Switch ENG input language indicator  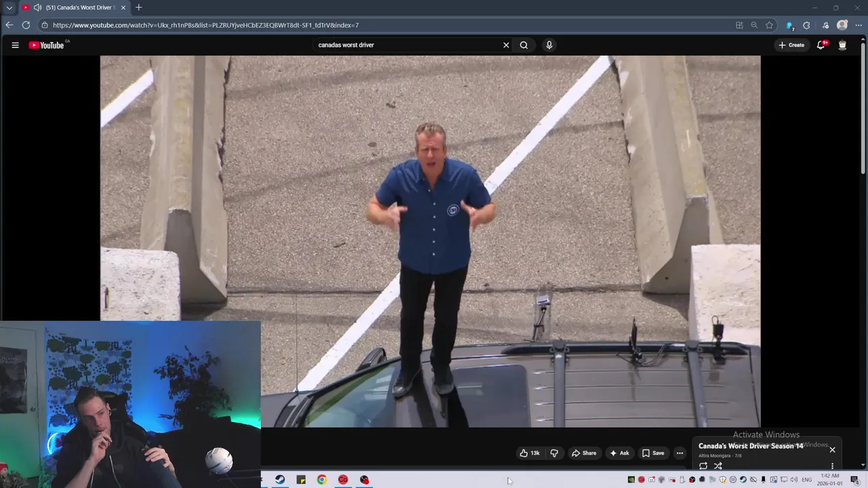807,480
